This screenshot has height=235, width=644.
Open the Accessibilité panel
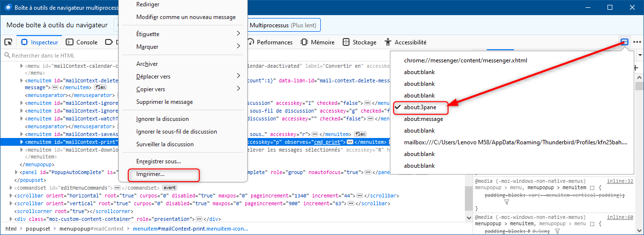click(405, 42)
